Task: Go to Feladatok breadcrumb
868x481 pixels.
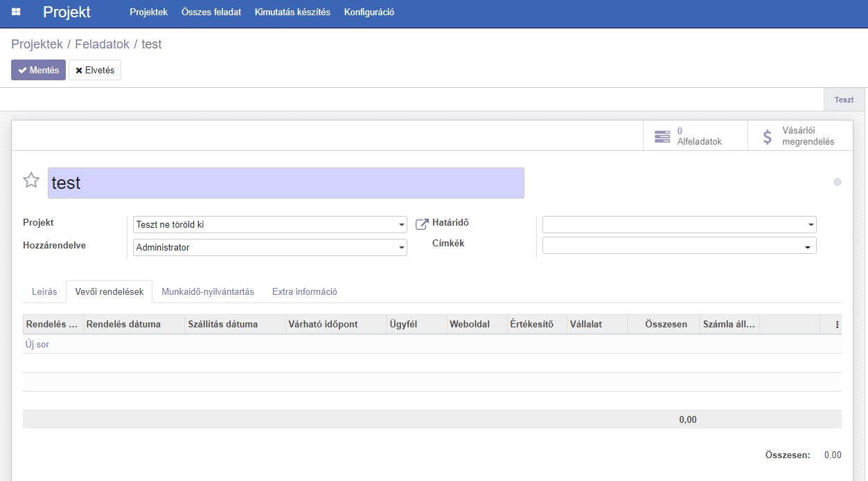Action: [x=103, y=44]
